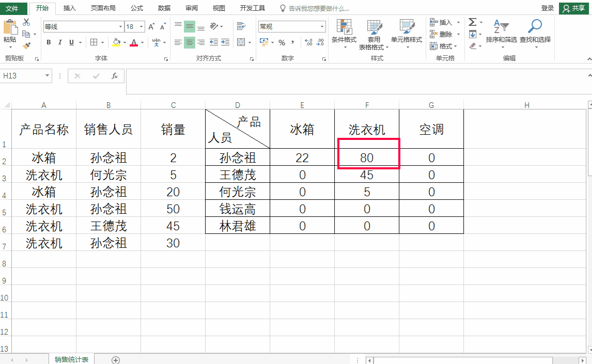Decrease font size with the small A icon

click(x=163, y=27)
